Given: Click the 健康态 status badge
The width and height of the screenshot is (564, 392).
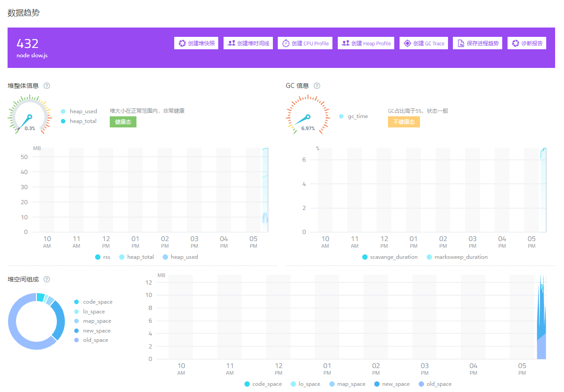Looking at the screenshot, I should [123, 122].
